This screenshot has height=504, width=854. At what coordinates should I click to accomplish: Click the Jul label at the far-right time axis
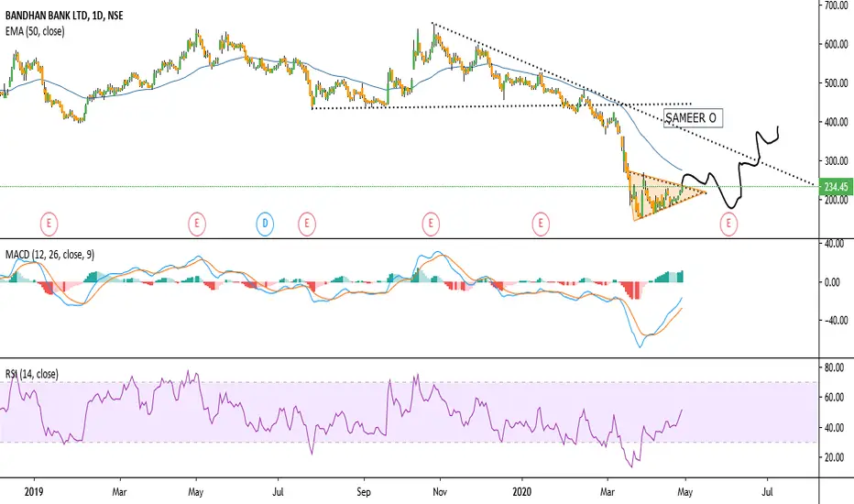(x=767, y=492)
